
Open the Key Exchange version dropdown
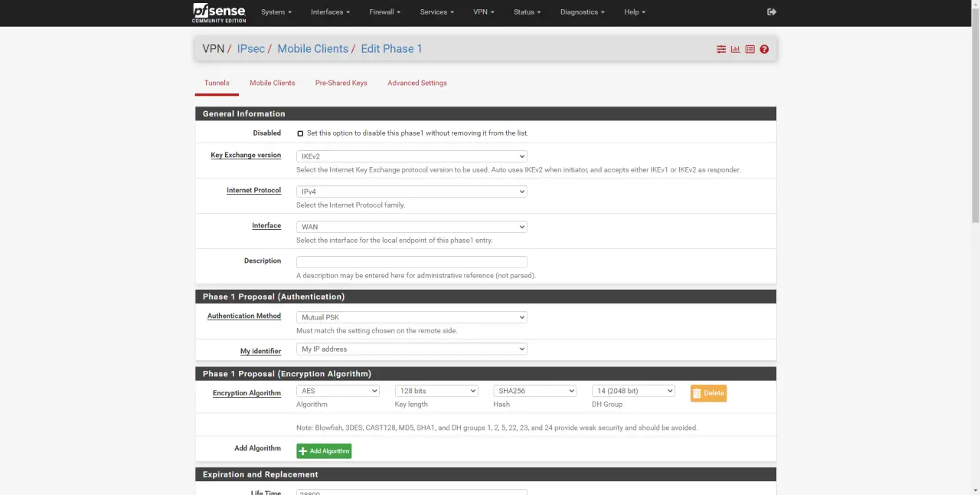coord(411,156)
